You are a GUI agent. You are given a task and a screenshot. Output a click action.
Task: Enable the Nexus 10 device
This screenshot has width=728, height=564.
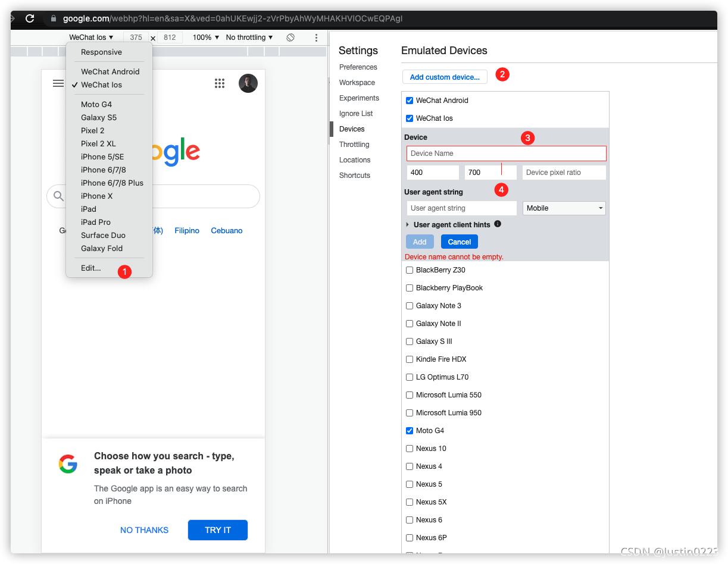[410, 449]
